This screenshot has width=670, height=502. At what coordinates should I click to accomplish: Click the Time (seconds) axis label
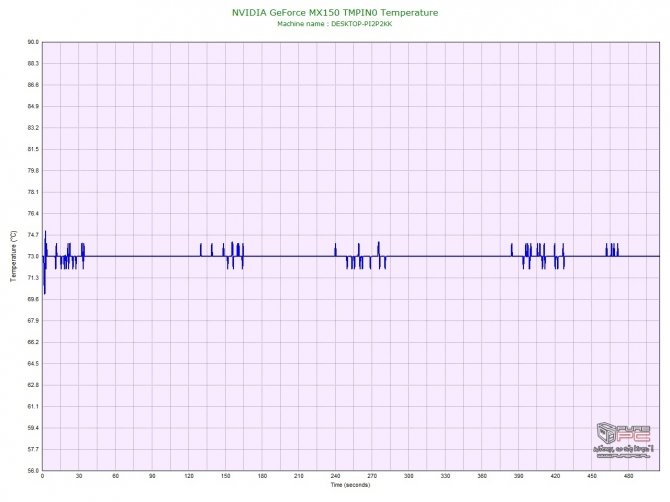(x=350, y=485)
